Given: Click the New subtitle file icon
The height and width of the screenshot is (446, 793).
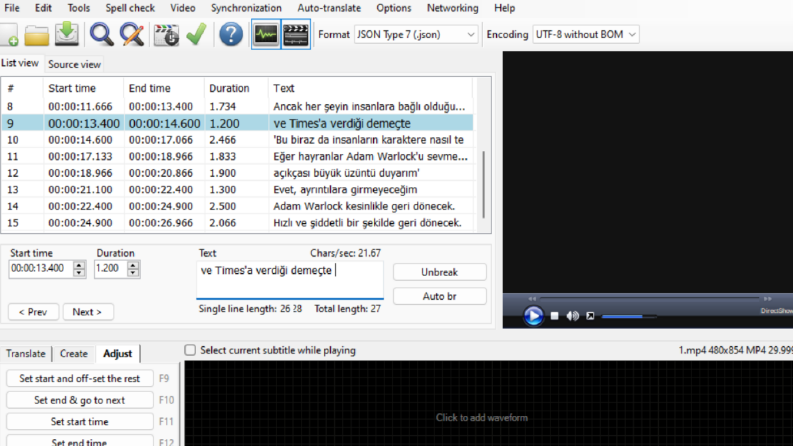Looking at the screenshot, I should tap(9, 35).
